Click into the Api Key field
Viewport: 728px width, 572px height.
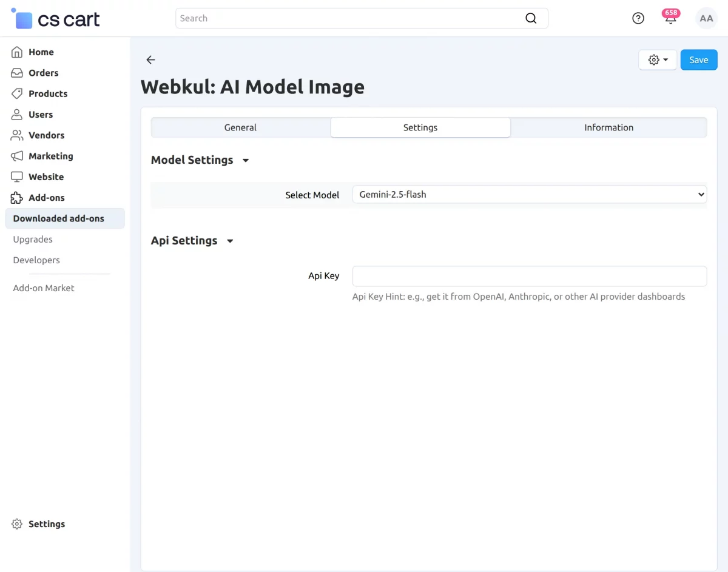(529, 276)
